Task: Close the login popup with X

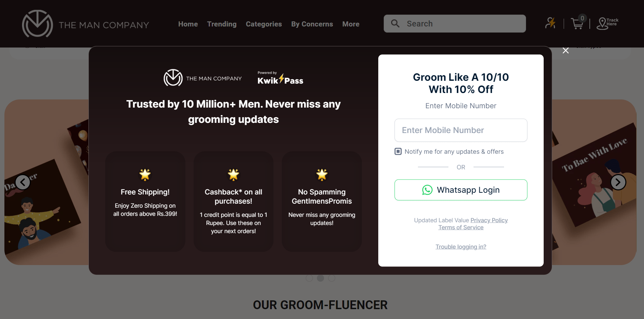Action: 566,51
